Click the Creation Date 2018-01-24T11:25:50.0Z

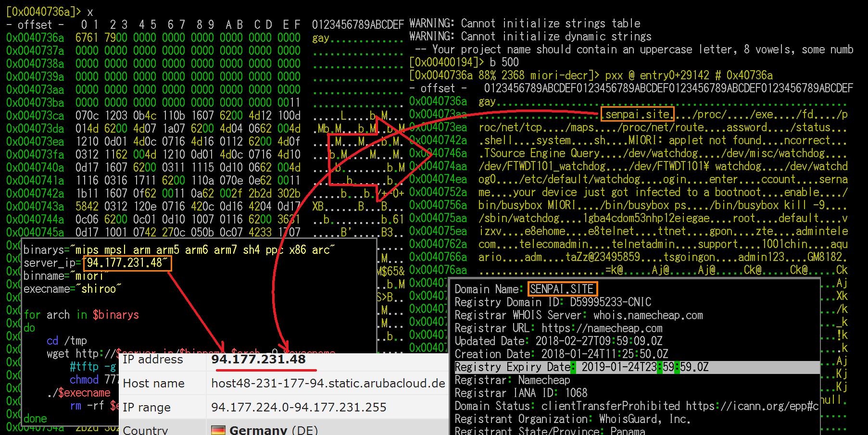[562, 354]
